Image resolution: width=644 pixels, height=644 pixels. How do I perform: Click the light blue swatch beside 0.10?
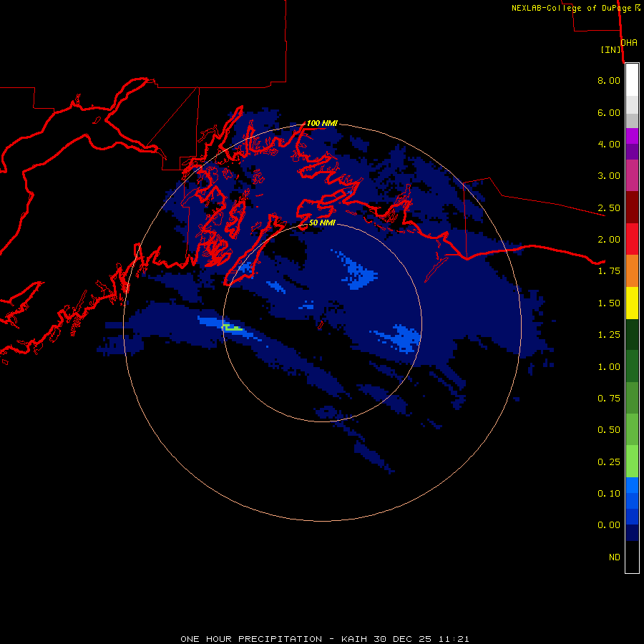click(x=632, y=485)
